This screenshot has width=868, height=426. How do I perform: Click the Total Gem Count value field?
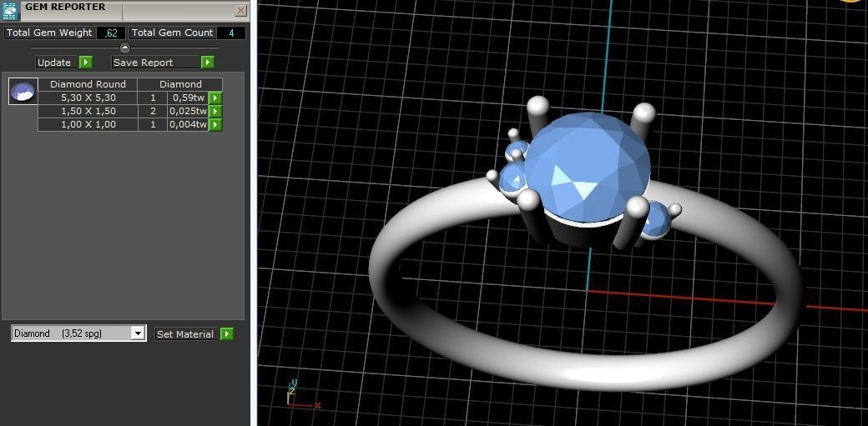pos(231,33)
